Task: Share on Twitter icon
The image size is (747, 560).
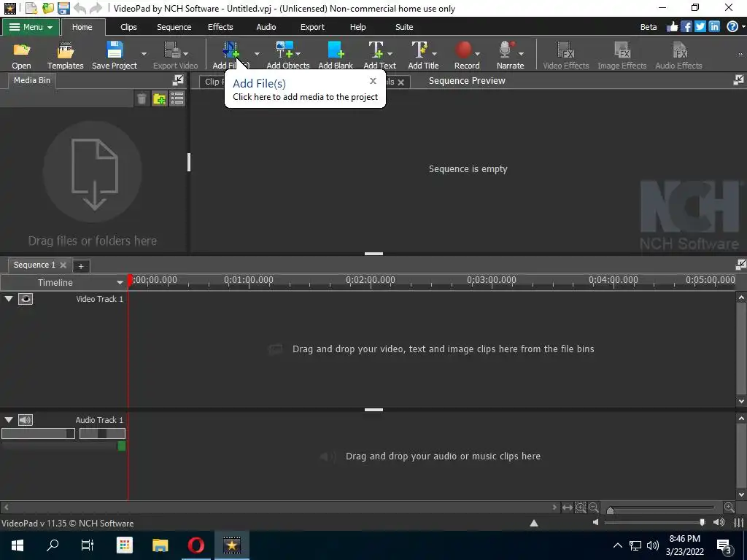Action: (x=700, y=27)
